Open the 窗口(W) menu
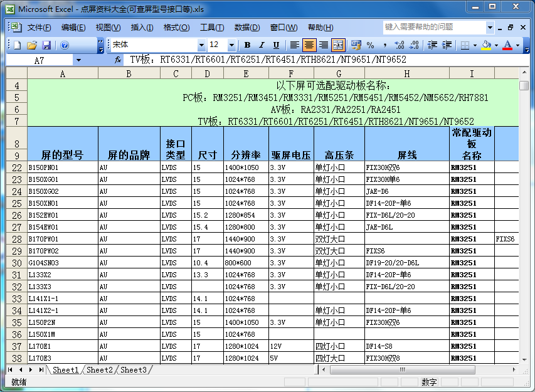Image resolution: width=535 pixels, height=392 pixels. click(x=283, y=28)
